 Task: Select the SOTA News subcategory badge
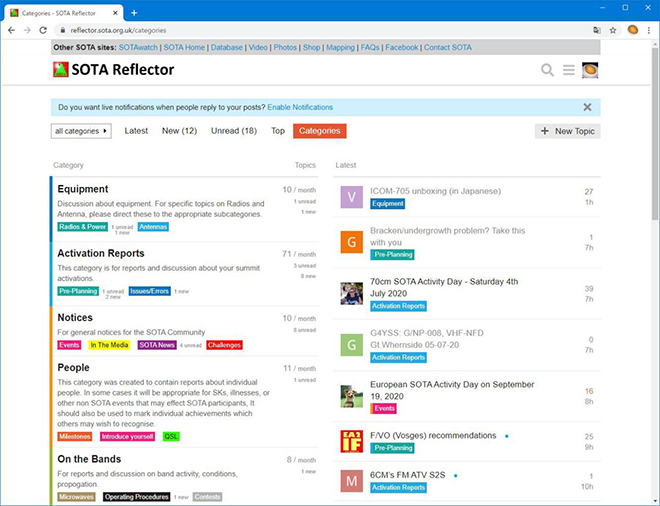[157, 345]
